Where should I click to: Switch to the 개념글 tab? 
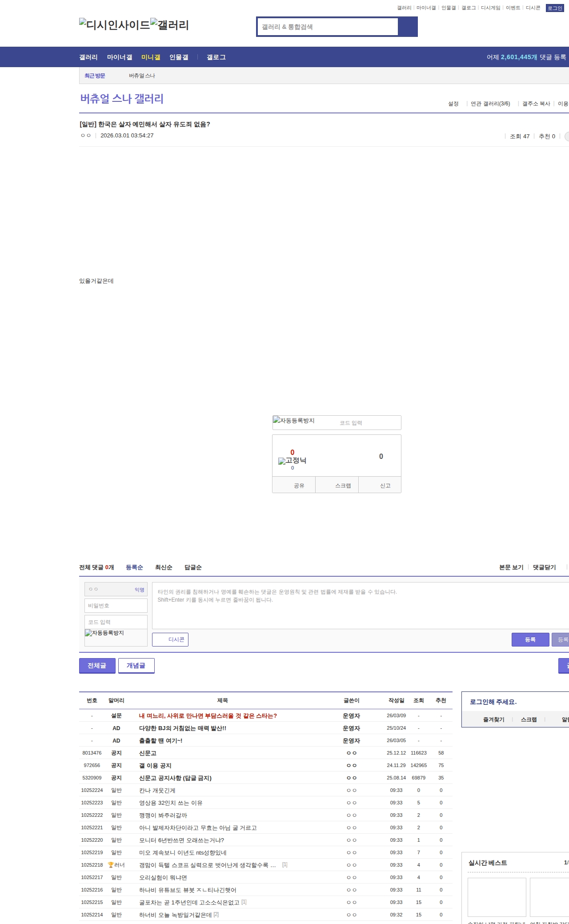136,666
